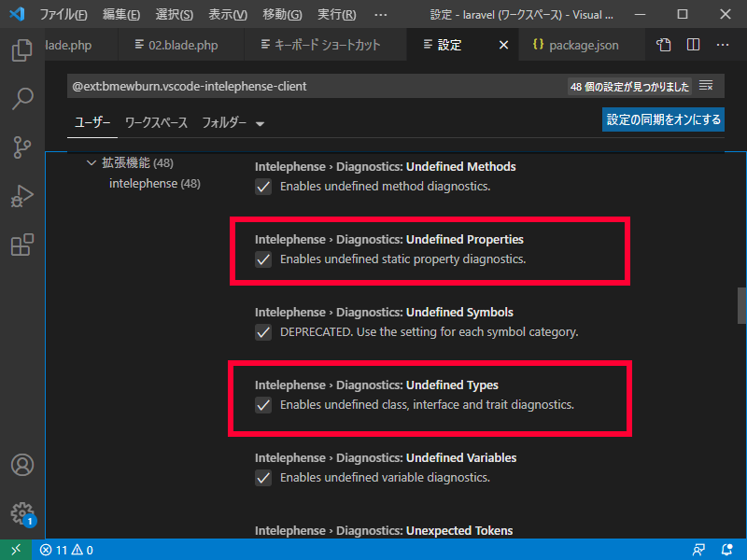This screenshot has width=747, height=560.
Task: Open Run and Debug view
Action: (x=21, y=196)
